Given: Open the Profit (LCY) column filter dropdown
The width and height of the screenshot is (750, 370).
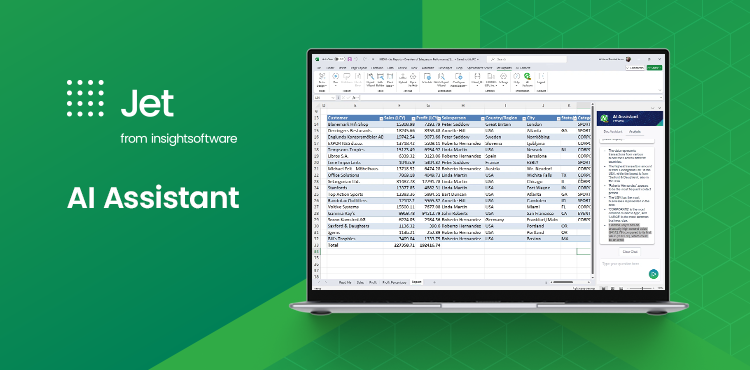Looking at the screenshot, I should click(438, 118).
